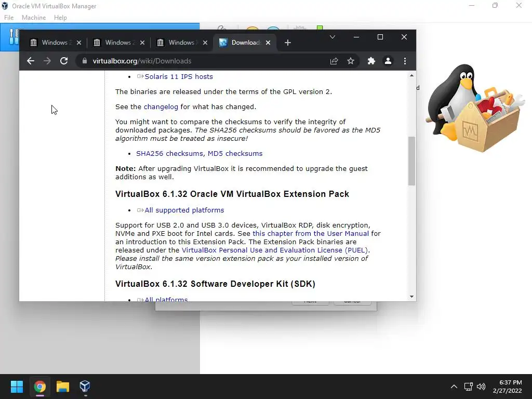Open volume icon in system tray
The image size is (532, 399).
pos(481,387)
